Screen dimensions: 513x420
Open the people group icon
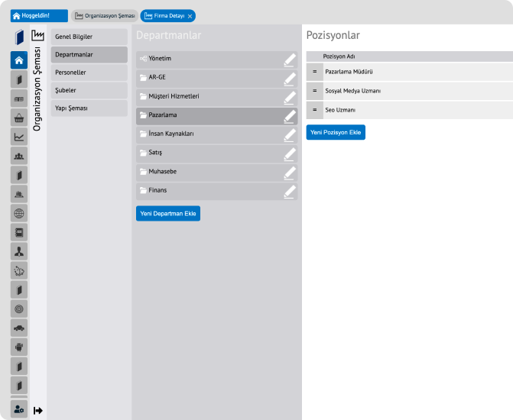tap(19, 156)
